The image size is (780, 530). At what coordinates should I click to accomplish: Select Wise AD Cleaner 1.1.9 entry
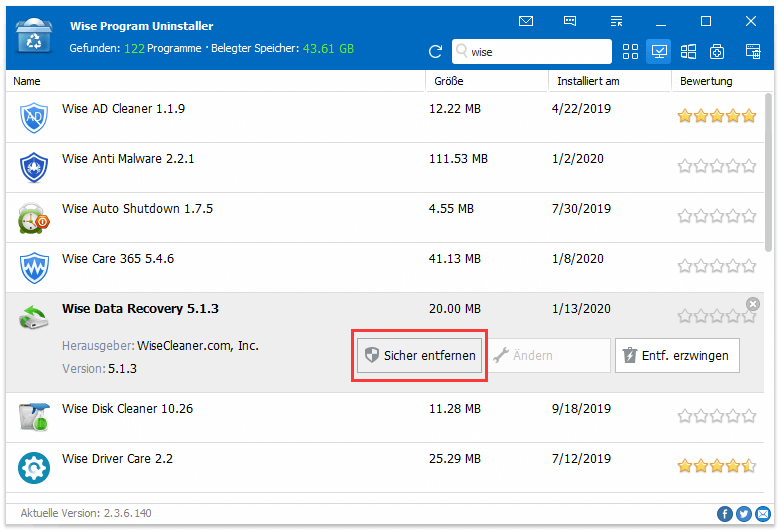[x=385, y=117]
